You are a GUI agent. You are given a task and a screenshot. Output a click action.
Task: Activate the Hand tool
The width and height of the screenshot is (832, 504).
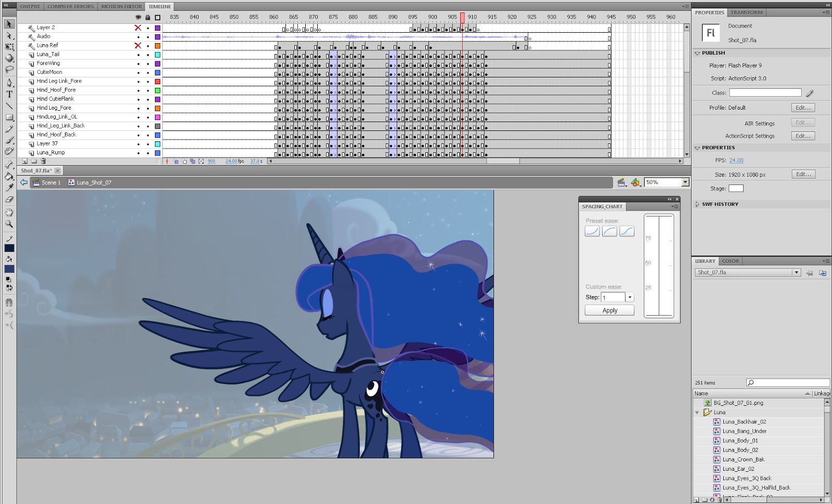[x=9, y=213]
